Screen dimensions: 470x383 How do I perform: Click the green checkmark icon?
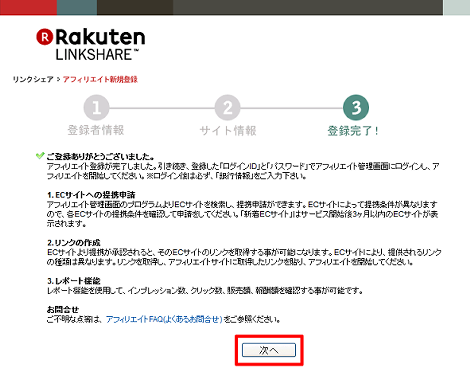[x=40, y=155]
